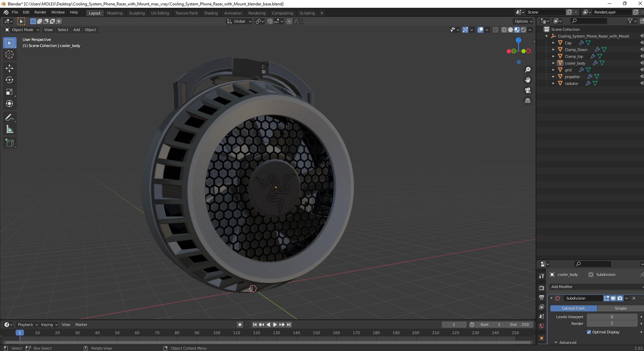644x351 pixels.
Task: Open Scene properties tab icon
Action: [x=542, y=317]
